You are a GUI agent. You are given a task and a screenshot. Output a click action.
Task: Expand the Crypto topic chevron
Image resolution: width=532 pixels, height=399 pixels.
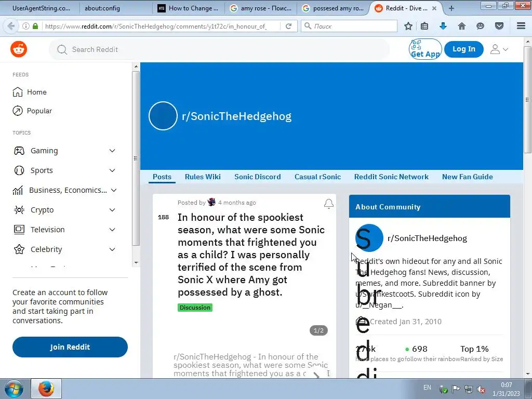coord(112,210)
